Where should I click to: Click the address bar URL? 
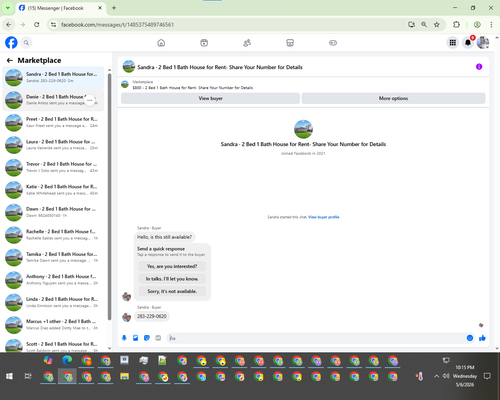click(117, 25)
